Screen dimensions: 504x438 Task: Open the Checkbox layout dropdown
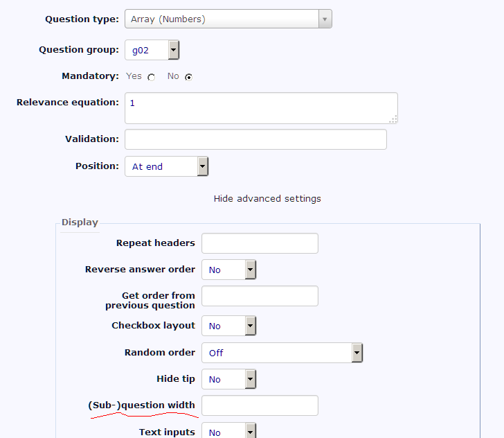(228, 326)
